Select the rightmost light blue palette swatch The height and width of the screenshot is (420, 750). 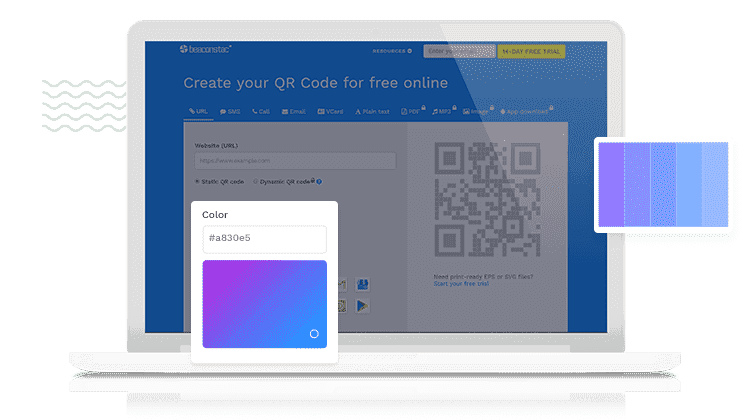(x=715, y=184)
